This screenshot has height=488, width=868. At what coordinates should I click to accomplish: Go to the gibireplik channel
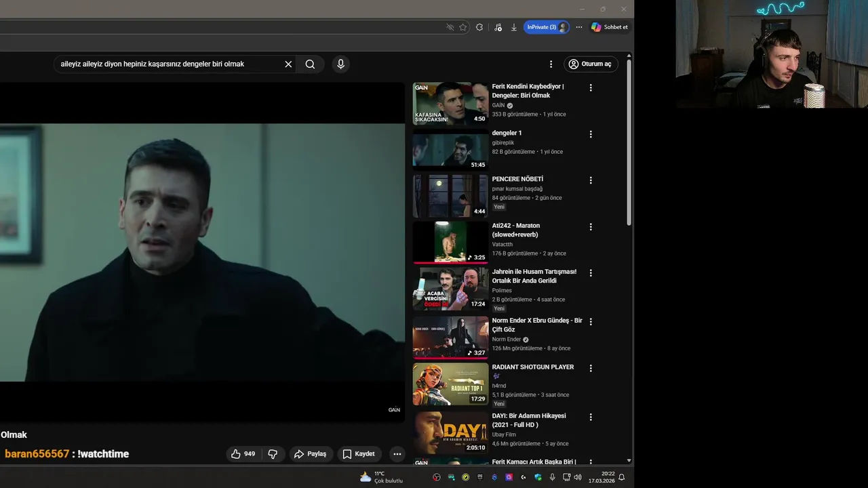pos(503,143)
